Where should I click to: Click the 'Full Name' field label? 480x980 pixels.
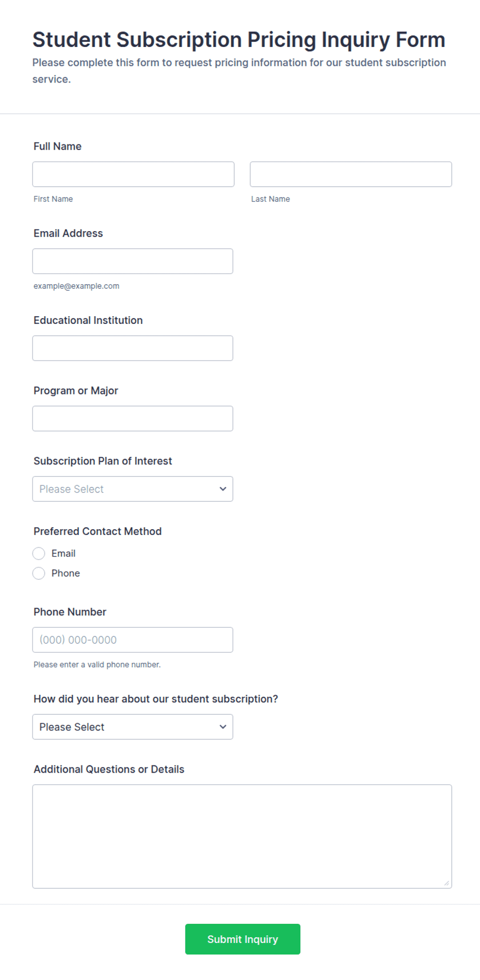tap(57, 146)
